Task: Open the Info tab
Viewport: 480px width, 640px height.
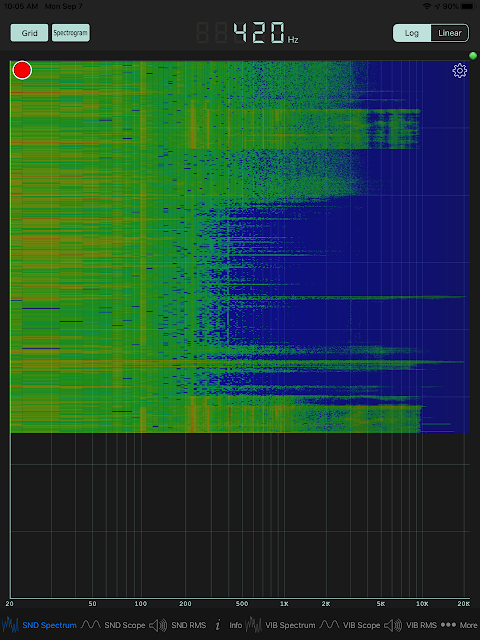Action: pos(229,625)
